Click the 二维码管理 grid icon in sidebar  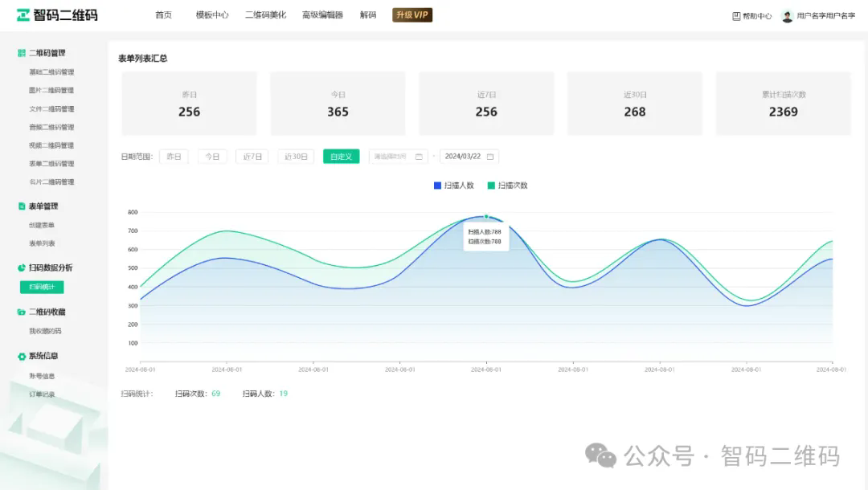pos(22,53)
